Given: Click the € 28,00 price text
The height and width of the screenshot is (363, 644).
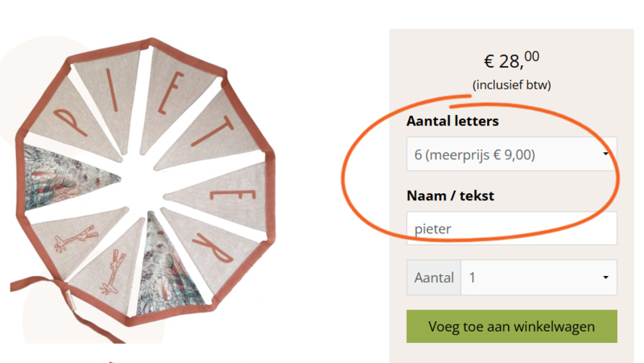Looking at the screenshot, I should (x=511, y=60).
